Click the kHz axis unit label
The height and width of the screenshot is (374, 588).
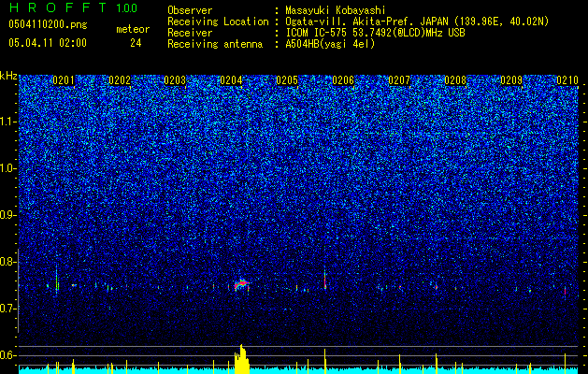click(x=8, y=76)
